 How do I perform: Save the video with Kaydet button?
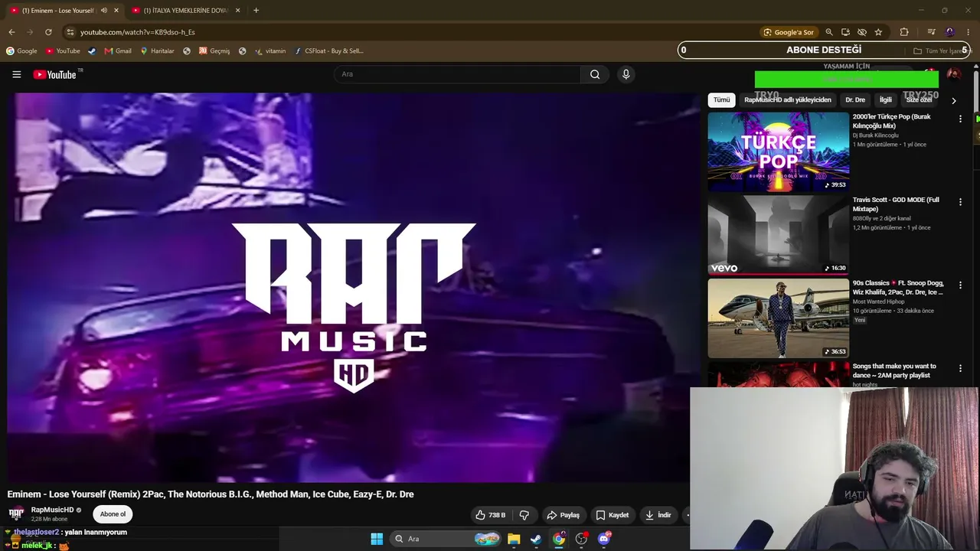(612, 515)
